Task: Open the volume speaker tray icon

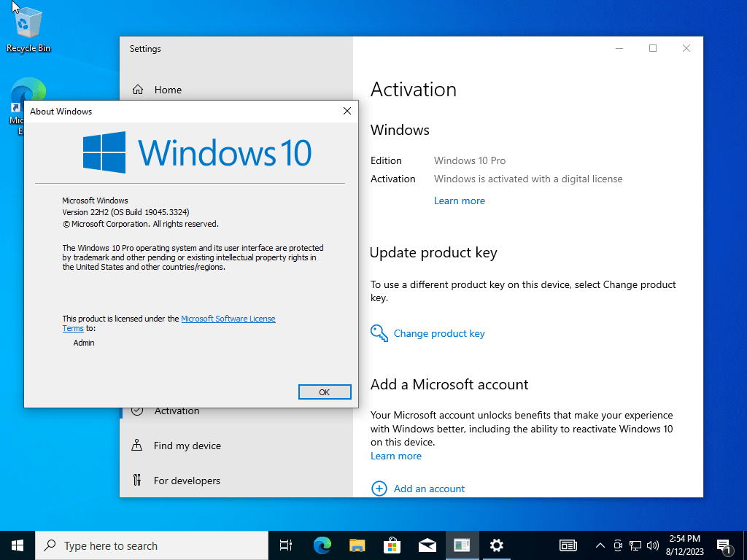Action: [x=653, y=545]
